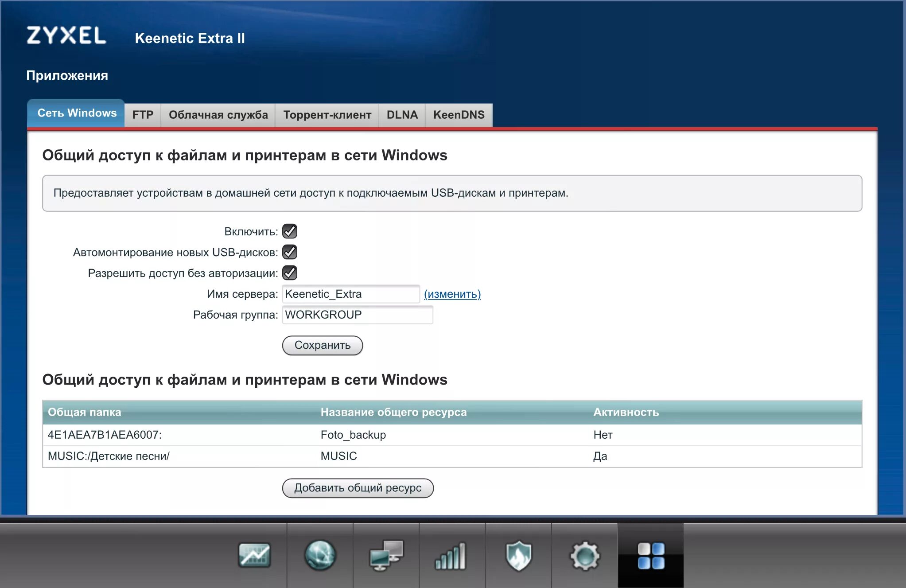Click the Keenetic Extra II title

coord(190,38)
